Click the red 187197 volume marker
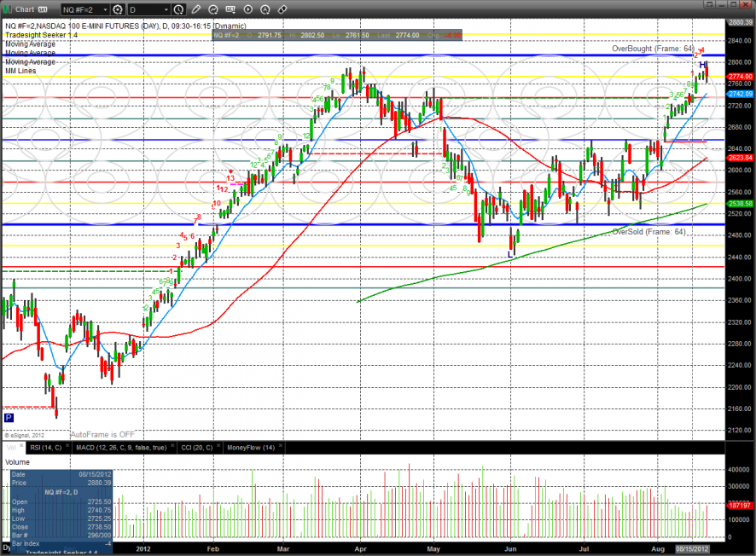 (740, 506)
